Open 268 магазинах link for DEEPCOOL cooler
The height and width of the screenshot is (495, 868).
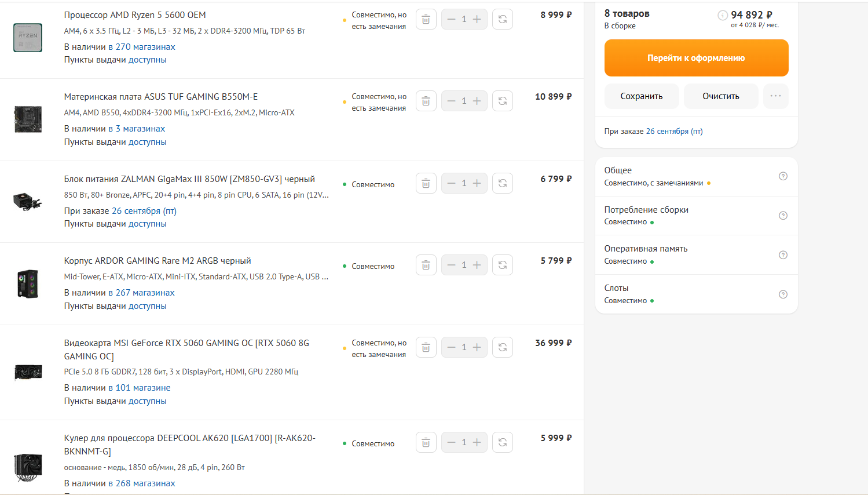[x=141, y=483]
